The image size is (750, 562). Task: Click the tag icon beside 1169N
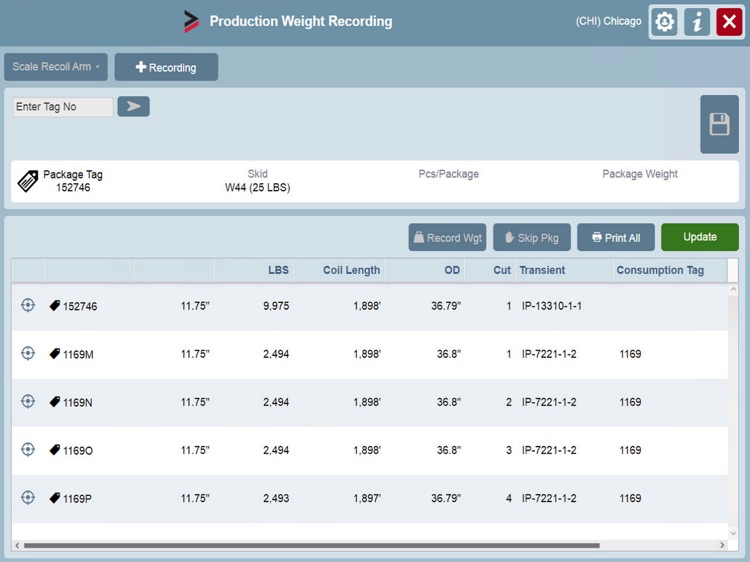point(55,401)
